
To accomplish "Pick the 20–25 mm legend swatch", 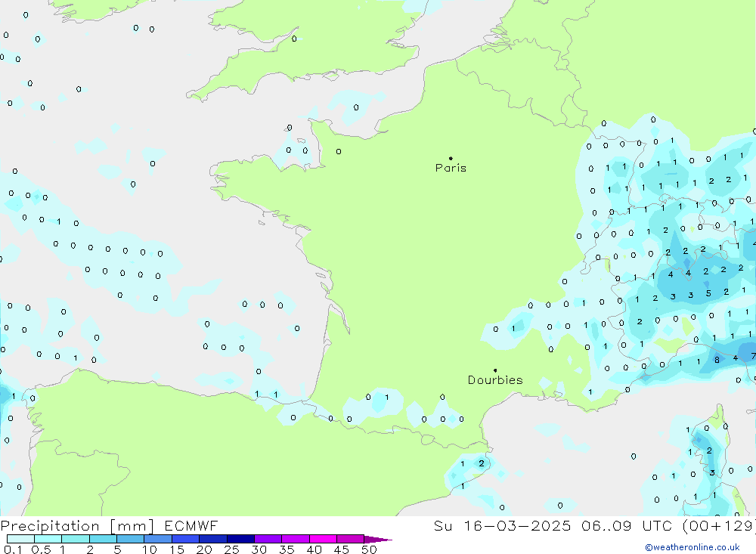I will tap(213, 539).
